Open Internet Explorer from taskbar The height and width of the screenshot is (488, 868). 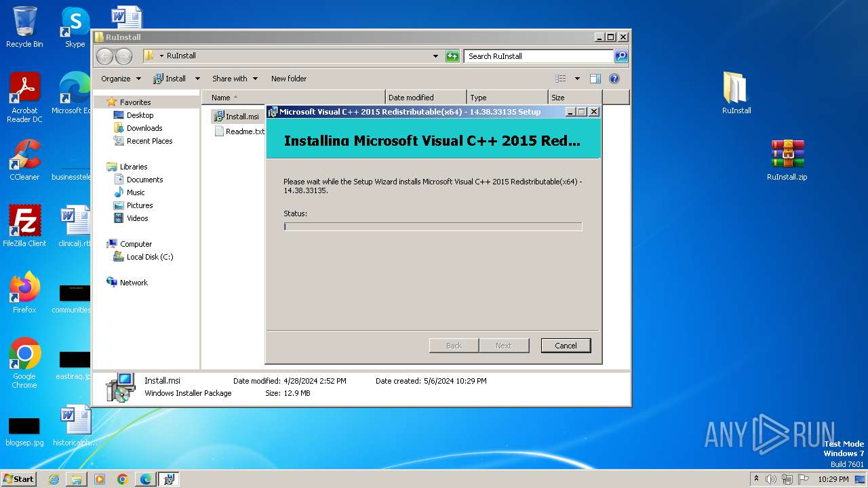point(54,479)
